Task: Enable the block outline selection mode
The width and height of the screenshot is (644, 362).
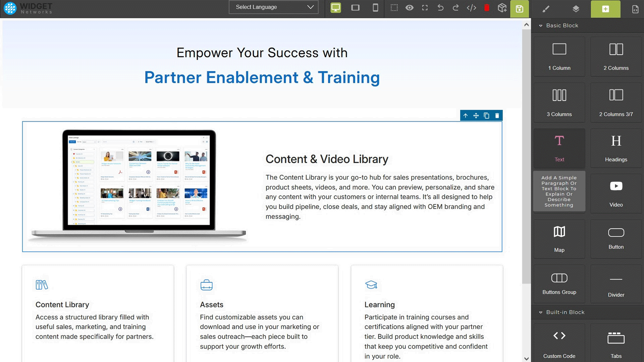Action: (x=394, y=7)
